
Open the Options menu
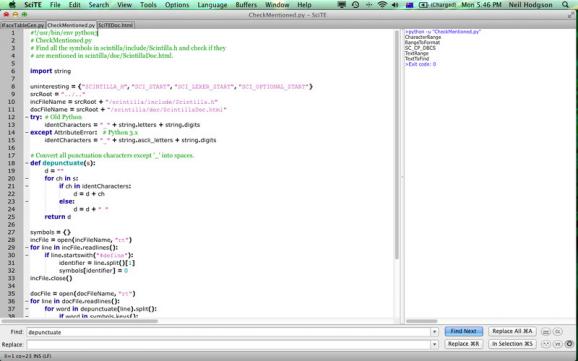177,5
